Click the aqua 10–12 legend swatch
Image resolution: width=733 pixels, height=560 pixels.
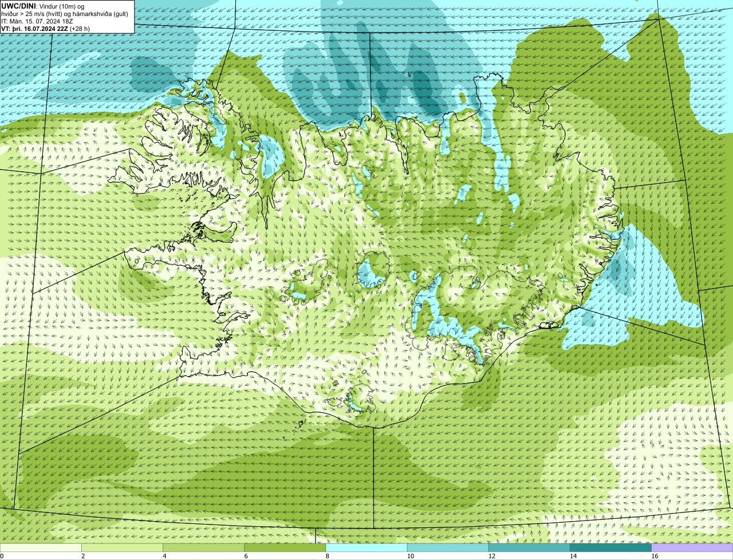(448, 547)
